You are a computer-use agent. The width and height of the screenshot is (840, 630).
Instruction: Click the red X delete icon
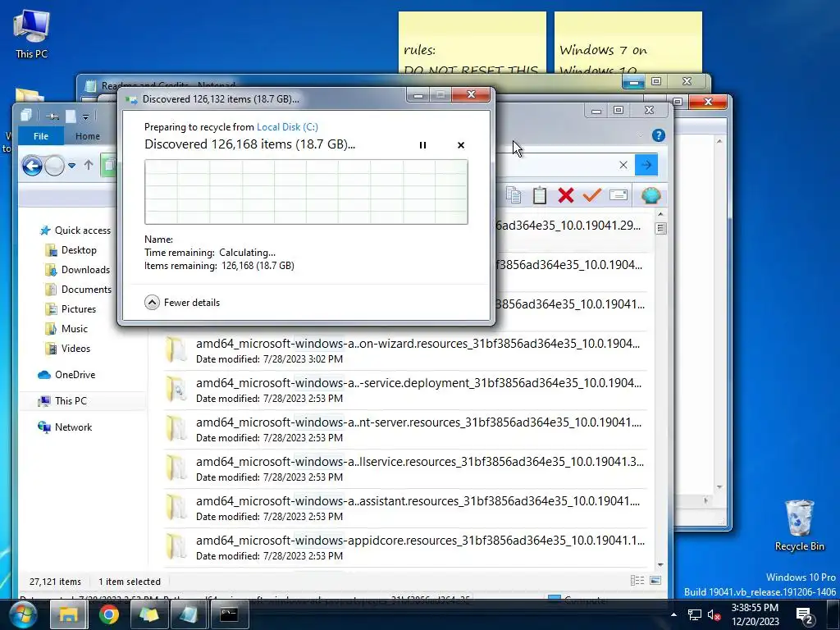(566, 195)
